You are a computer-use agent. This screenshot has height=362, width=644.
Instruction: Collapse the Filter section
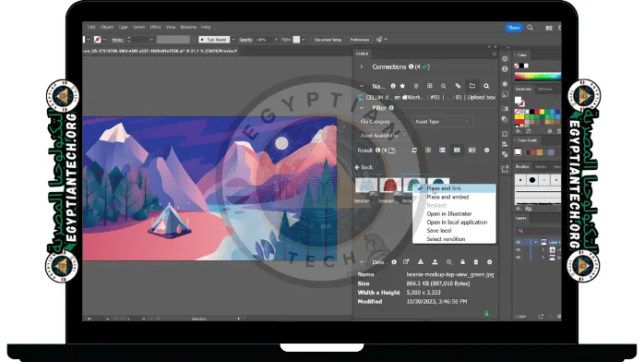pyautogui.click(x=362, y=108)
